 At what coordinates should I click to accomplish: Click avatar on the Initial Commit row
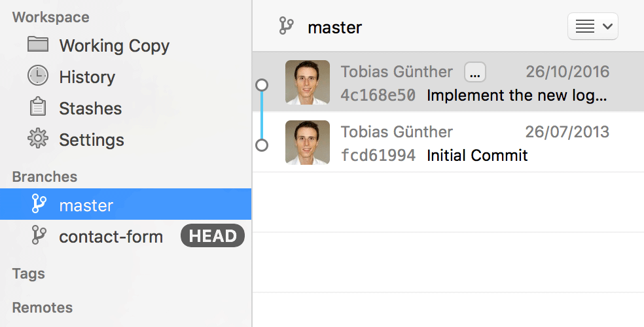[308, 142]
